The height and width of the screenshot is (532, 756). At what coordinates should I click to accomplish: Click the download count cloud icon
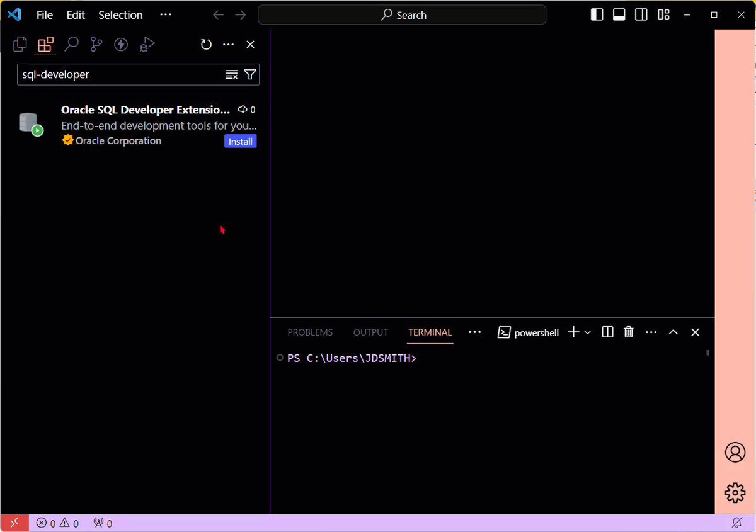(x=243, y=110)
